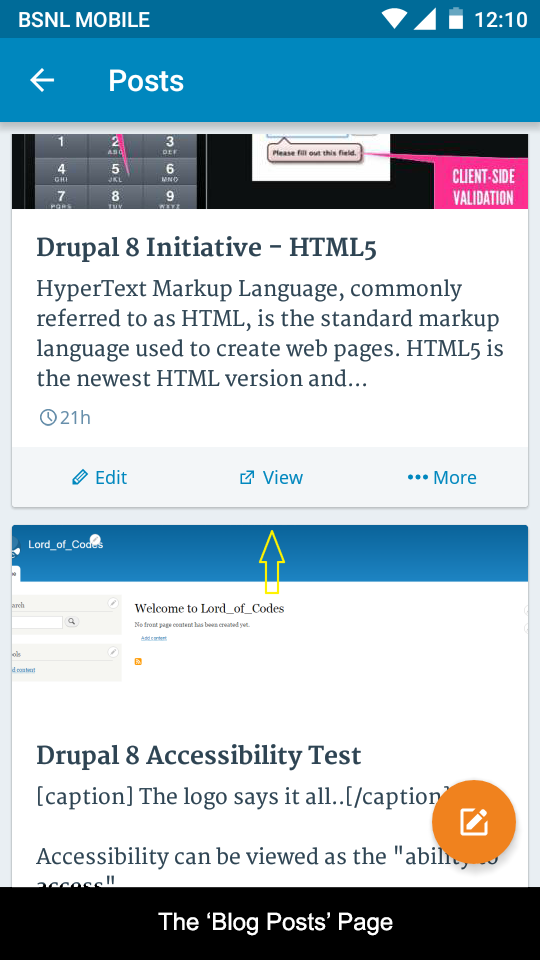
Task: Tap the Posts title in the header
Action: pyautogui.click(x=146, y=80)
